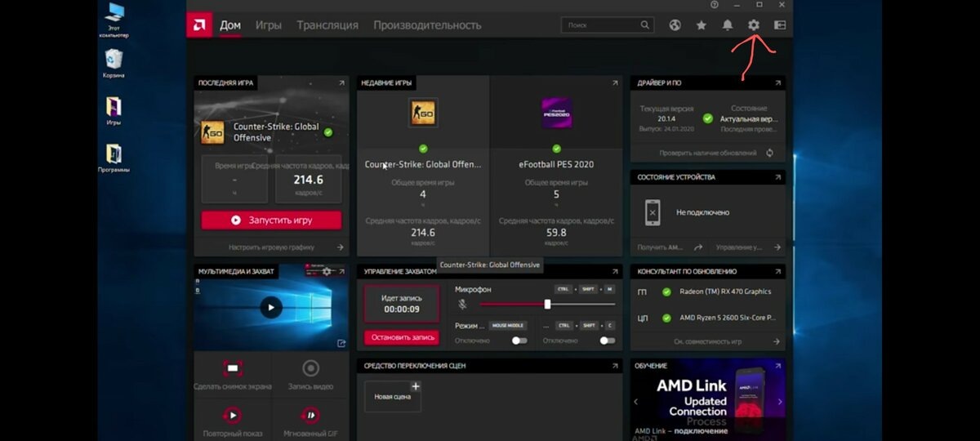Viewport: 980px width, 441px height.
Task: Expand Управление захватом panel arrow
Action: (615, 270)
